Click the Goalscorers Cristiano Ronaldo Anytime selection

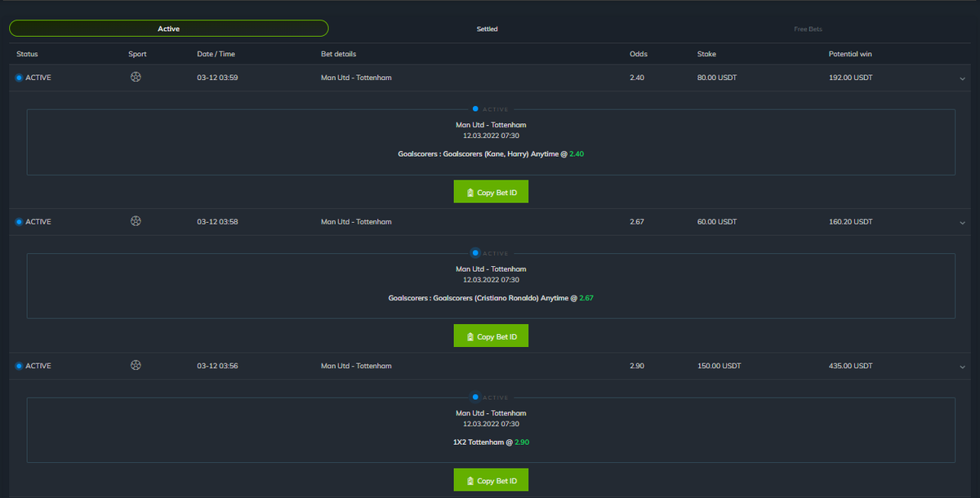coord(491,298)
